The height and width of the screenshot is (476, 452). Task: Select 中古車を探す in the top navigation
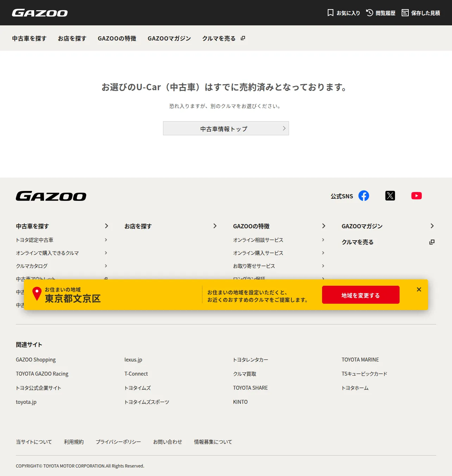click(x=29, y=38)
